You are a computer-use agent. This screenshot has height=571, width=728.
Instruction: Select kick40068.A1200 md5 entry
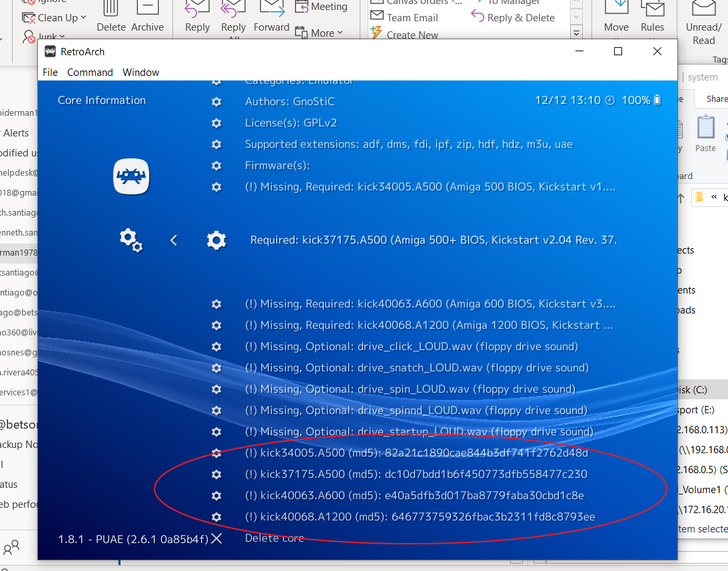pos(420,517)
